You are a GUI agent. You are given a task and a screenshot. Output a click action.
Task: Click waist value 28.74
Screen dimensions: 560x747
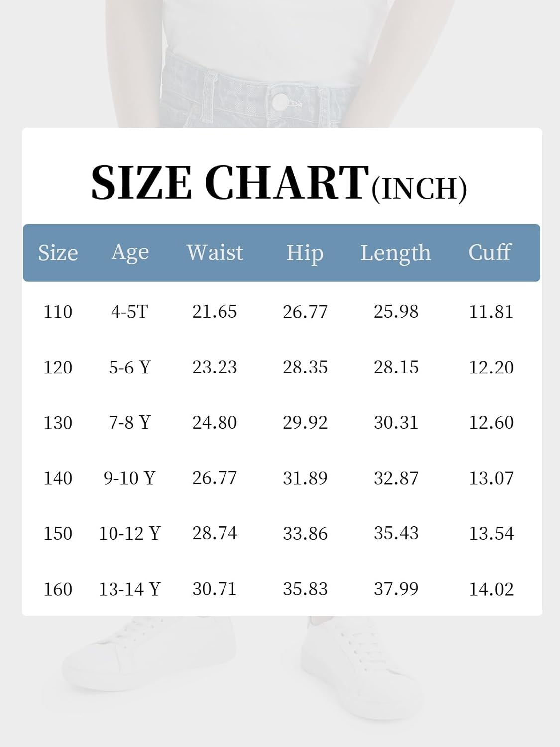(215, 534)
